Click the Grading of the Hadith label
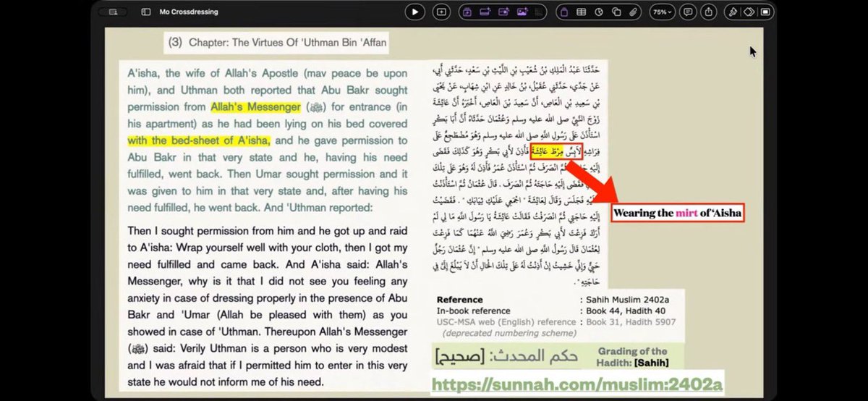 633,357
